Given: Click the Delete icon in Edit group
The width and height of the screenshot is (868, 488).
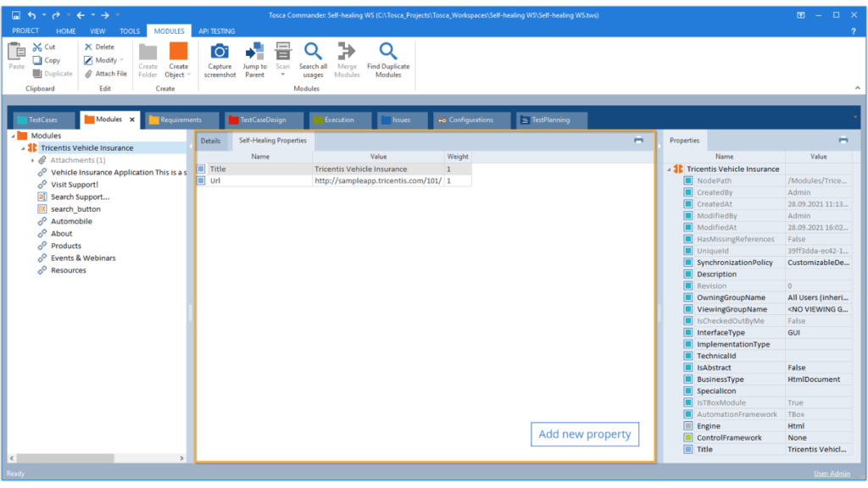Looking at the screenshot, I should point(89,47).
